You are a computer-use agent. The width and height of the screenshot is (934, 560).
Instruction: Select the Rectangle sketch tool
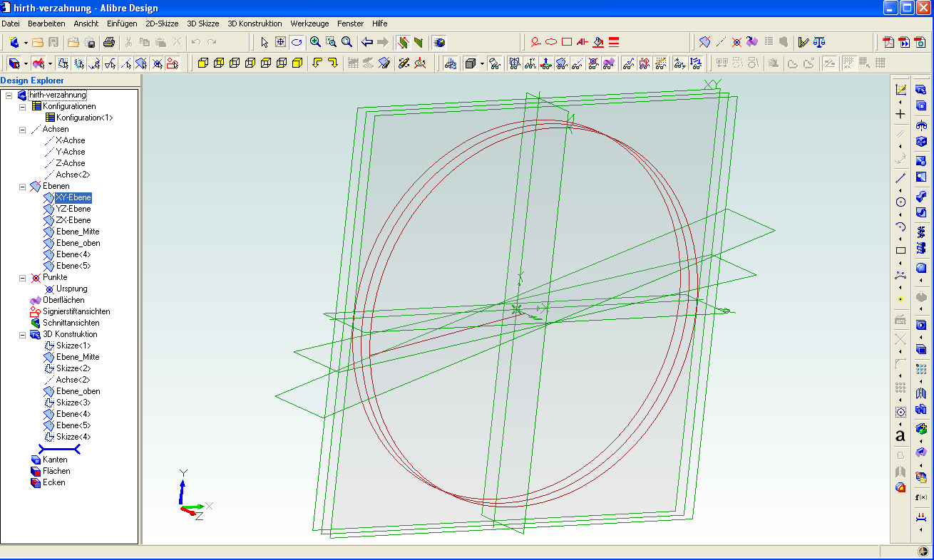[x=900, y=250]
